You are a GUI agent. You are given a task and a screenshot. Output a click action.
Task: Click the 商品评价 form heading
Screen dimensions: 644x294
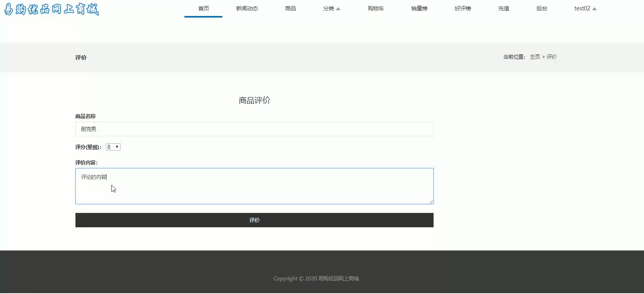(254, 100)
